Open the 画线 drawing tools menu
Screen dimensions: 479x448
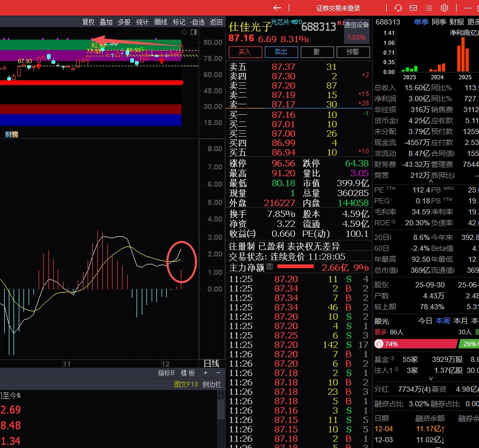pos(161,22)
